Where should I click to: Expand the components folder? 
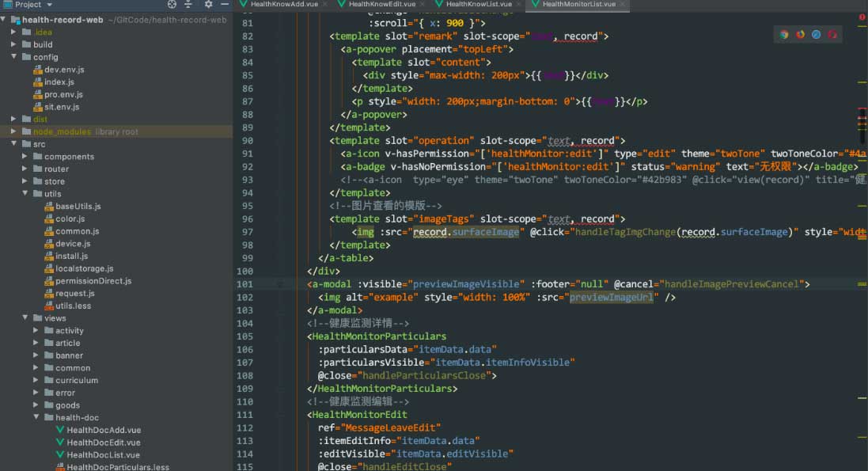pyautogui.click(x=25, y=157)
